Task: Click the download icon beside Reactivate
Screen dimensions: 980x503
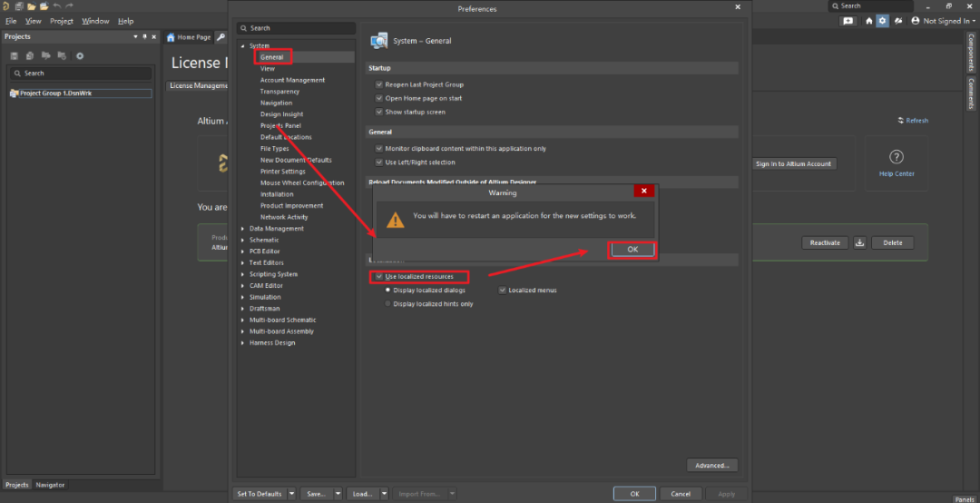Action: 860,242
